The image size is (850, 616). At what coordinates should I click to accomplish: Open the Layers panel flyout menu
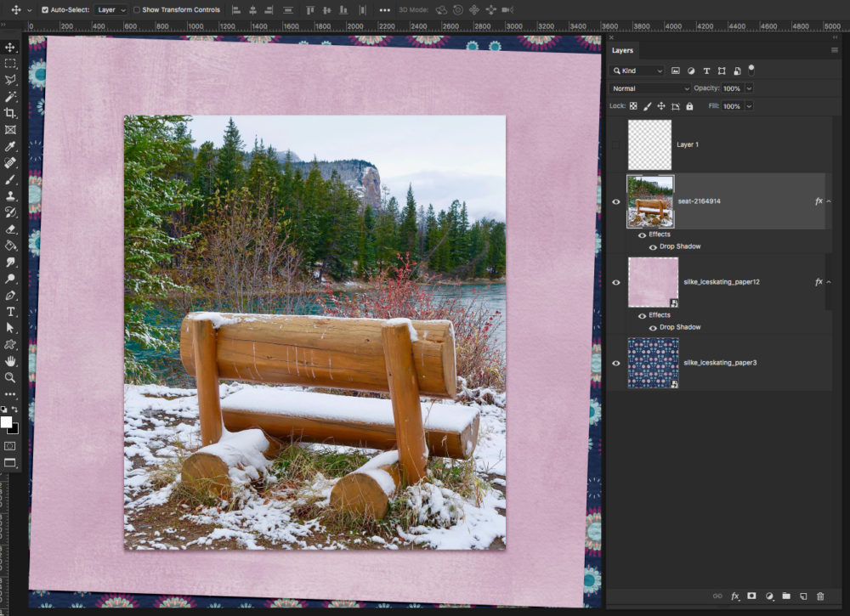coord(834,51)
